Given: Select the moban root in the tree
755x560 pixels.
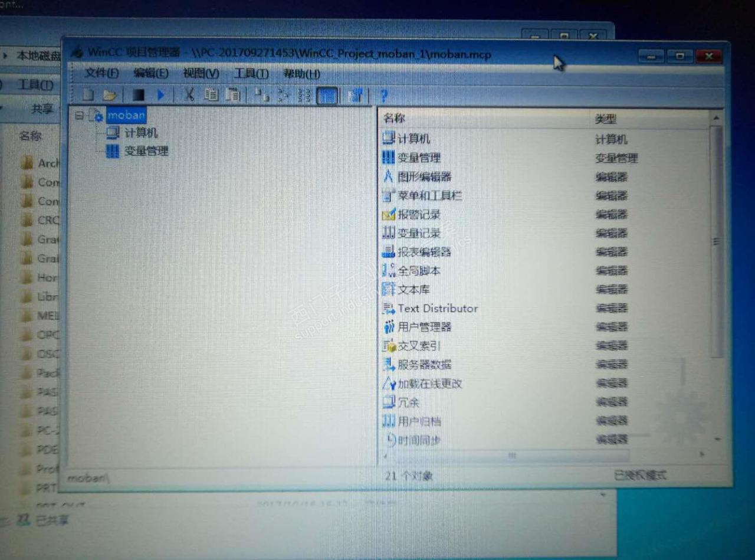Looking at the screenshot, I should pyautogui.click(x=126, y=115).
